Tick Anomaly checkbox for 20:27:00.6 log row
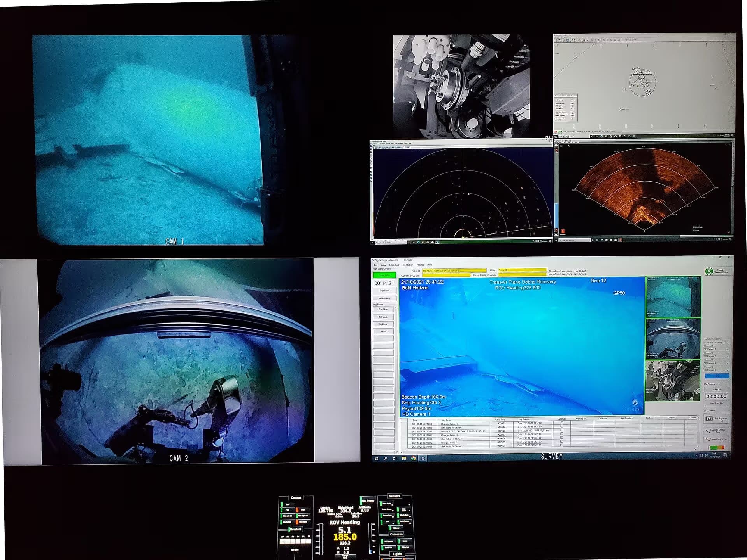 pyautogui.click(x=561, y=445)
